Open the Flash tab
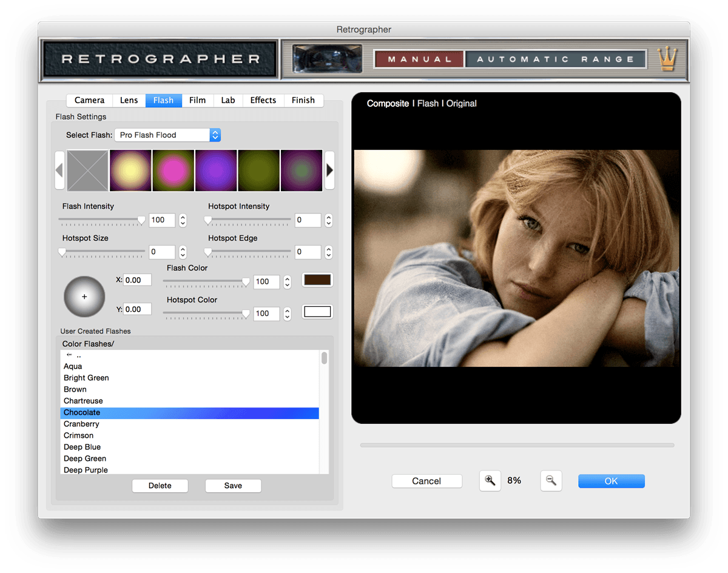The image size is (728, 573). tap(163, 100)
